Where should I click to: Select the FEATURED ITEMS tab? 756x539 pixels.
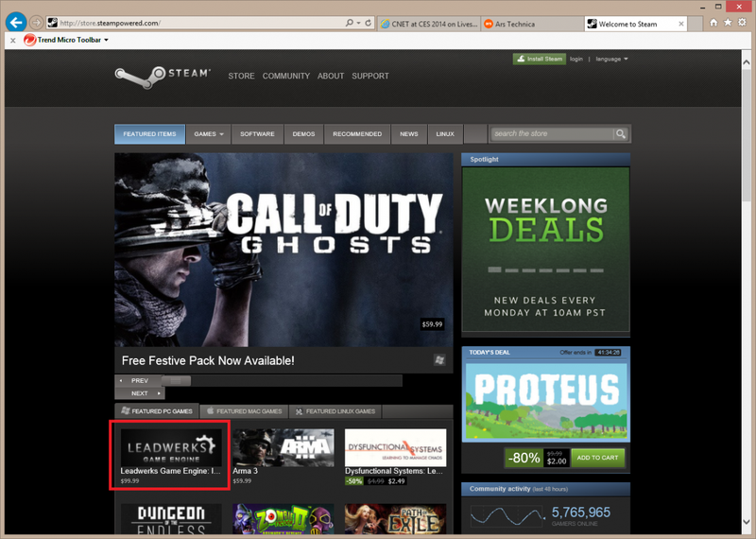149,134
